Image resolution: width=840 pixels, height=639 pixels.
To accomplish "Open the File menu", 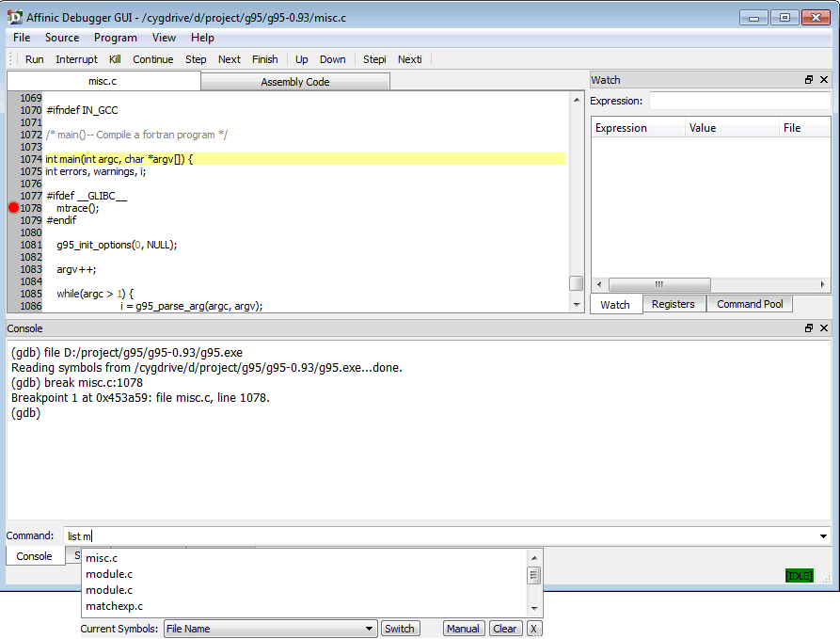I will coord(22,38).
